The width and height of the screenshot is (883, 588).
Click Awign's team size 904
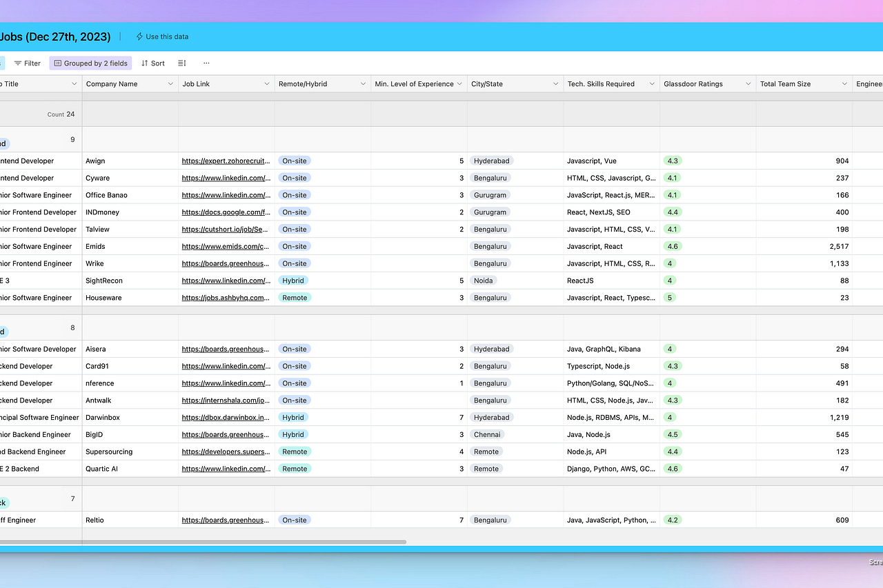pos(842,161)
